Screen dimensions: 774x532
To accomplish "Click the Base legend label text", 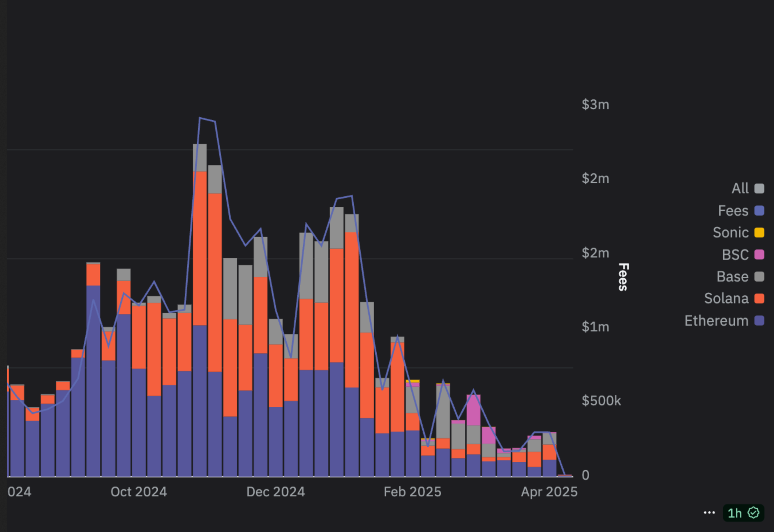I will 732,276.
